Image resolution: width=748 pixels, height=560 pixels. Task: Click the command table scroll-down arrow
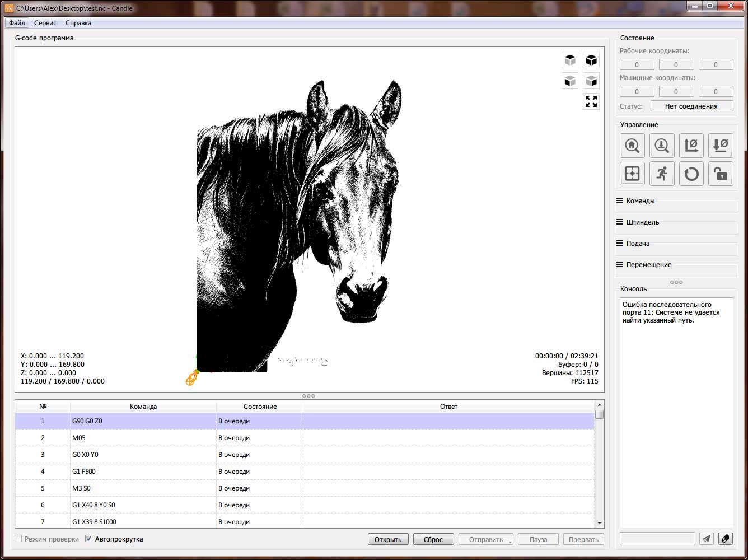coord(600,524)
